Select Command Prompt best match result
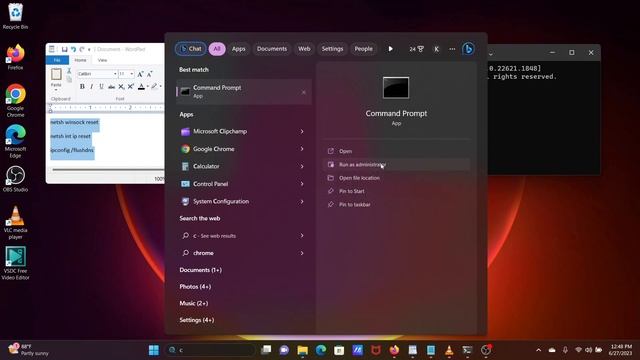This screenshot has height=360, width=640. [244, 92]
